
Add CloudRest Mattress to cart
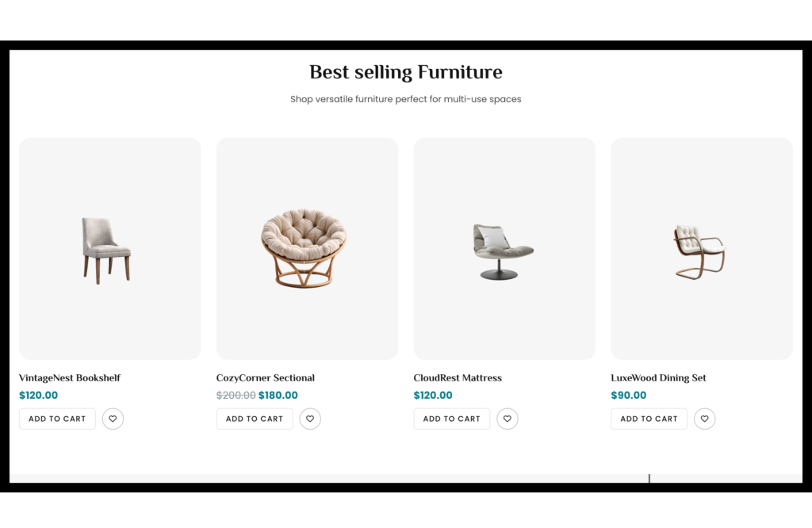click(x=452, y=419)
